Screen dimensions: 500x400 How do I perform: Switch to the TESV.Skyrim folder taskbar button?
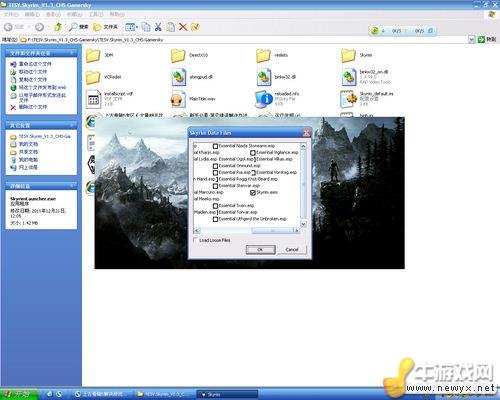click(164, 394)
